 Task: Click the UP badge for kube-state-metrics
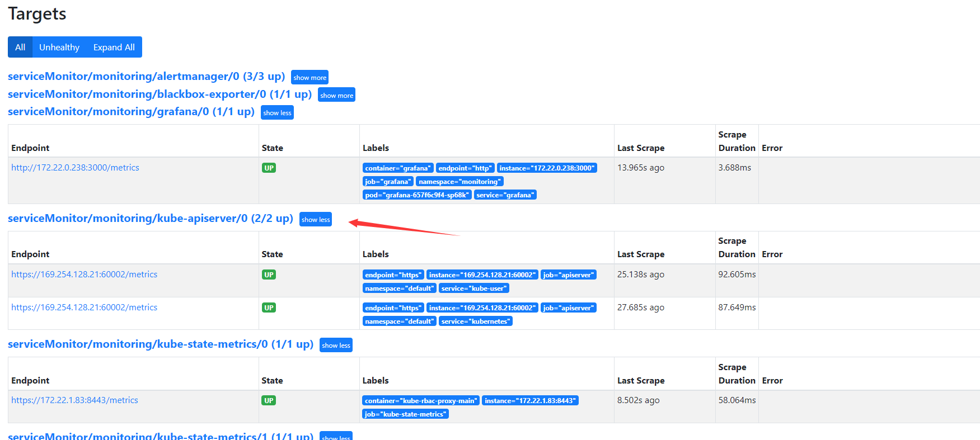(x=269, y=400)
